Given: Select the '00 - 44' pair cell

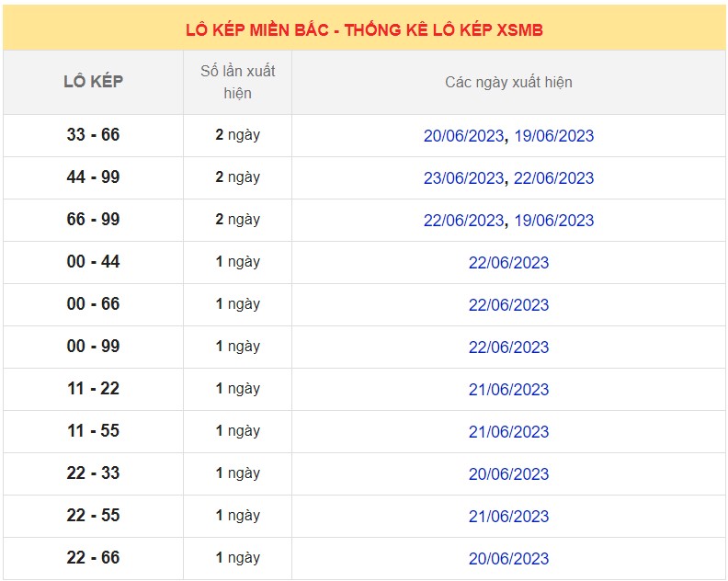Looking at the screenshot, I should click(94, 261).
